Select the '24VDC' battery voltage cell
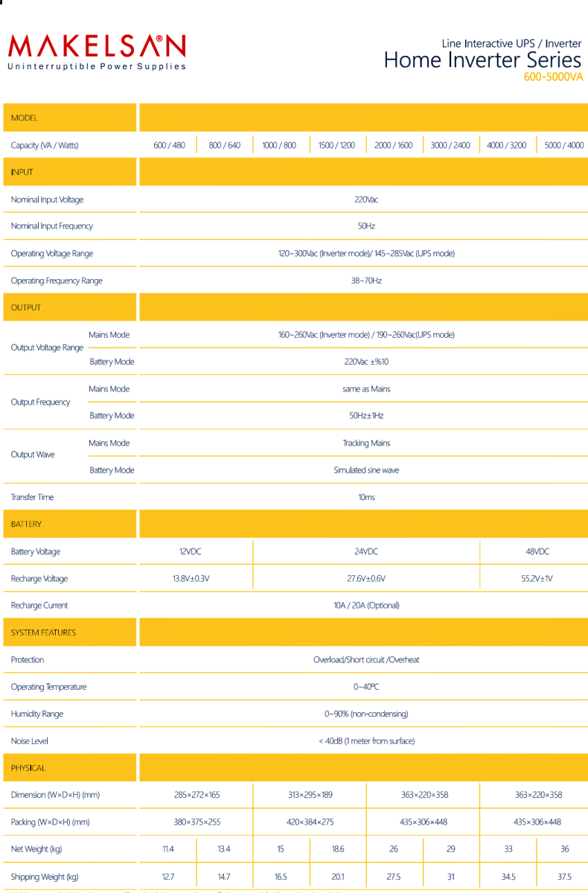This screenshot has width=588, height=893. [366, 551]
